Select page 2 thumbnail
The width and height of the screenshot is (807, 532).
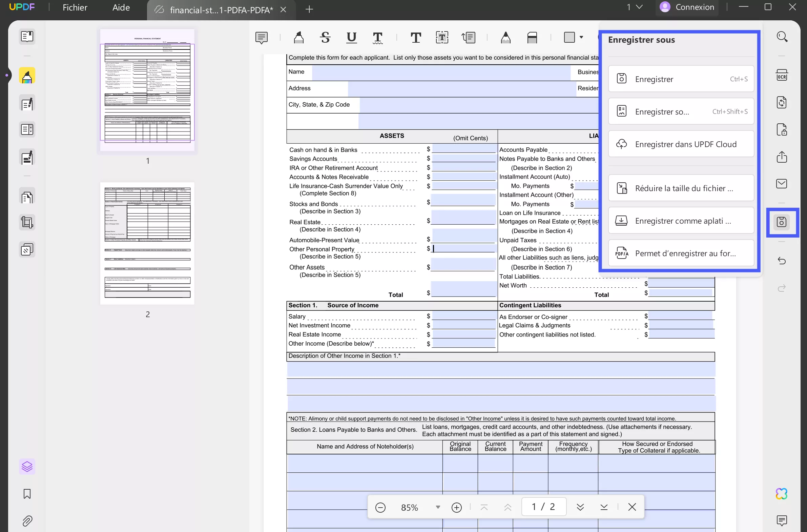(x=147, y=243)
